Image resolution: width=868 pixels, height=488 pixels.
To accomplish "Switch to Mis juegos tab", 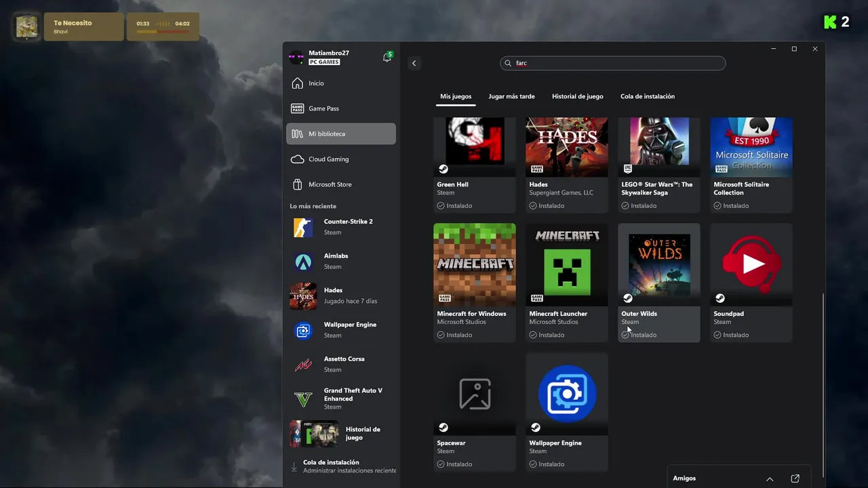I will (456, 96).
